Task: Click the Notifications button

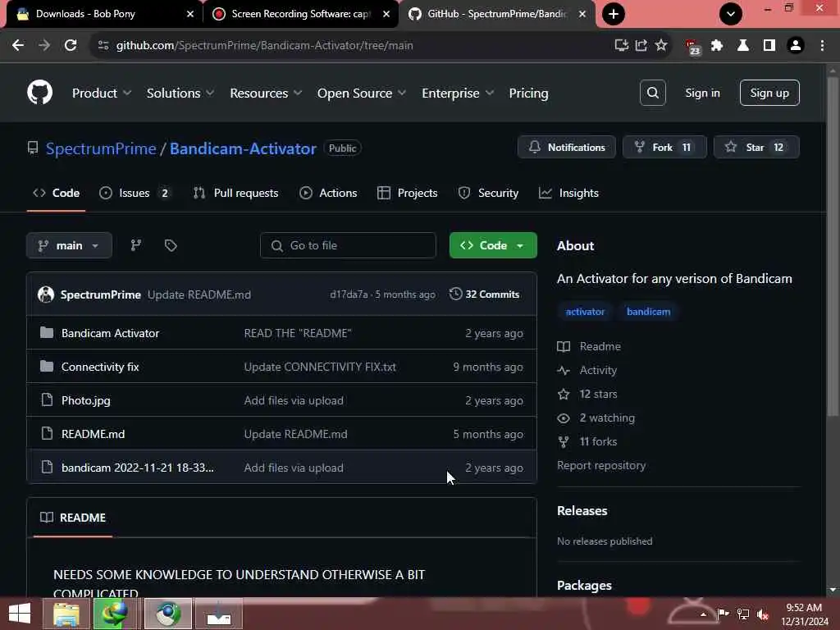Action: coord(567,147)
